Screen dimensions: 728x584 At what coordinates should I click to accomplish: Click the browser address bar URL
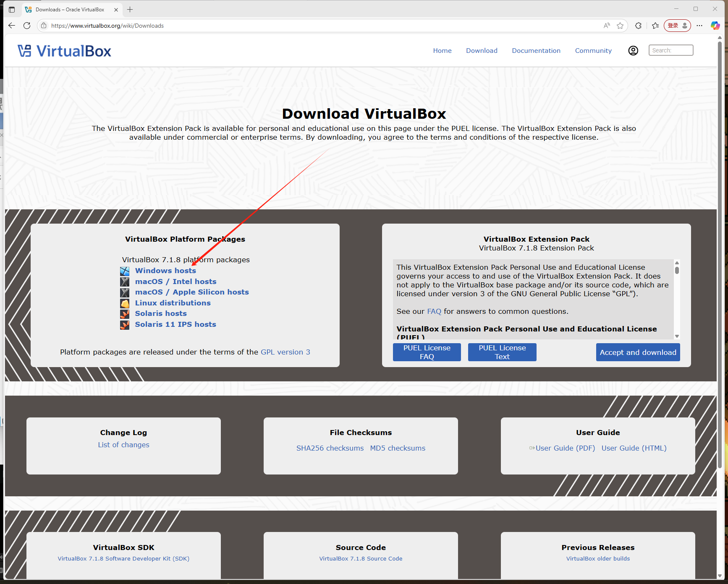click(x=107, y=26)
